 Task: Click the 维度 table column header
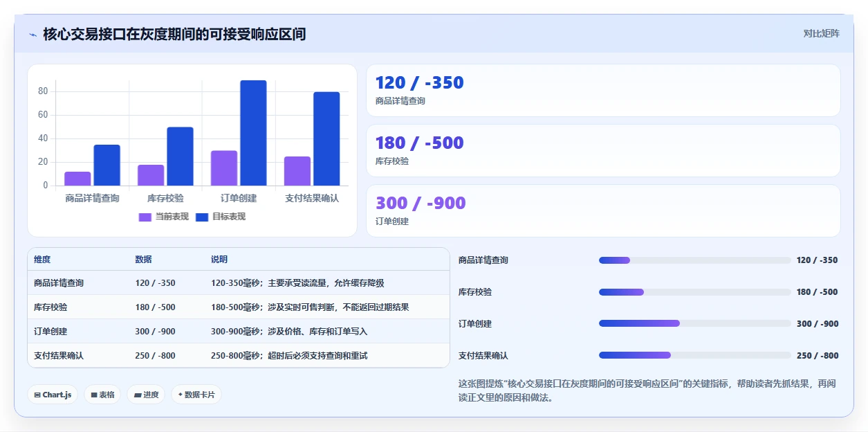42,260
